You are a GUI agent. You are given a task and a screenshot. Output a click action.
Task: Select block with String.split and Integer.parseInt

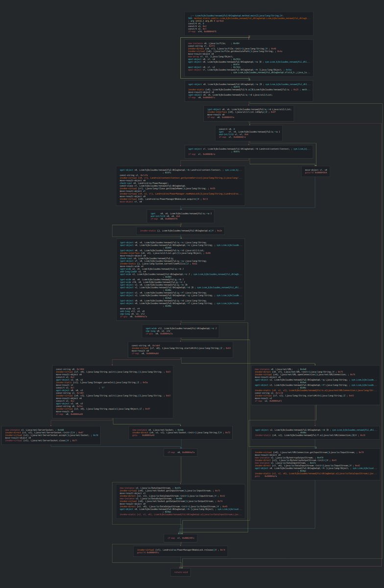click(112, 391)
